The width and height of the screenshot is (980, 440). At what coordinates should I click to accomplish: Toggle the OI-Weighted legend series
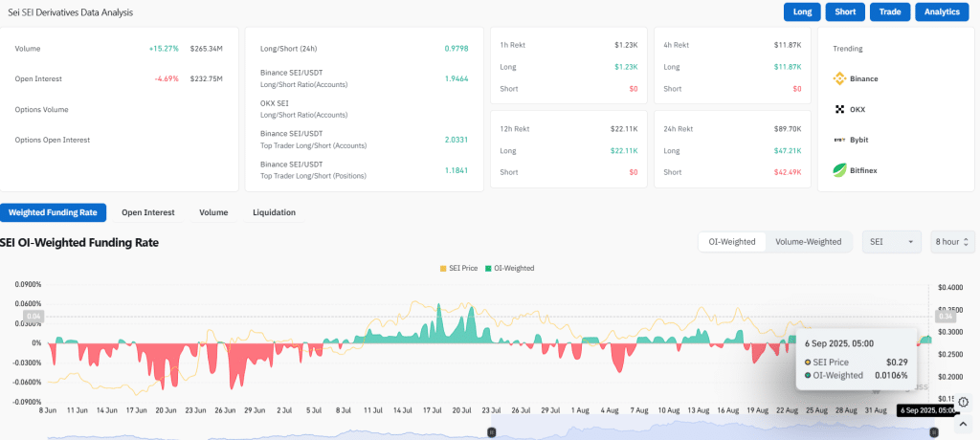[509, 268]
